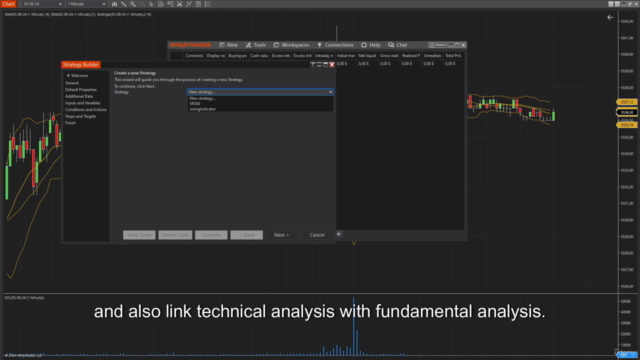The height and width of the screenshot is (360, 640).
Task: Click the 'Gross reali' column header
Action: tap(389, 56)
